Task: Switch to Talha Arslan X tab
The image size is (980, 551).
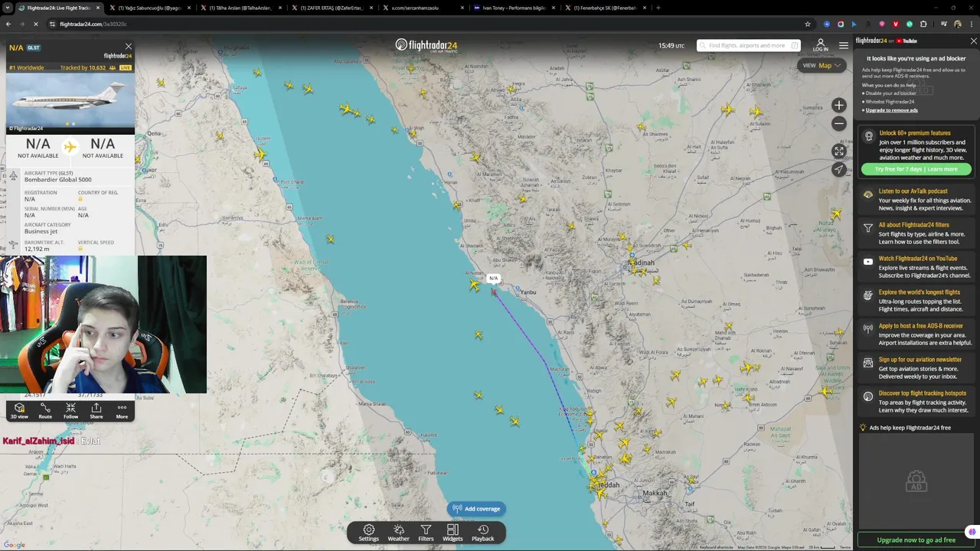Action: coord(240,8)
